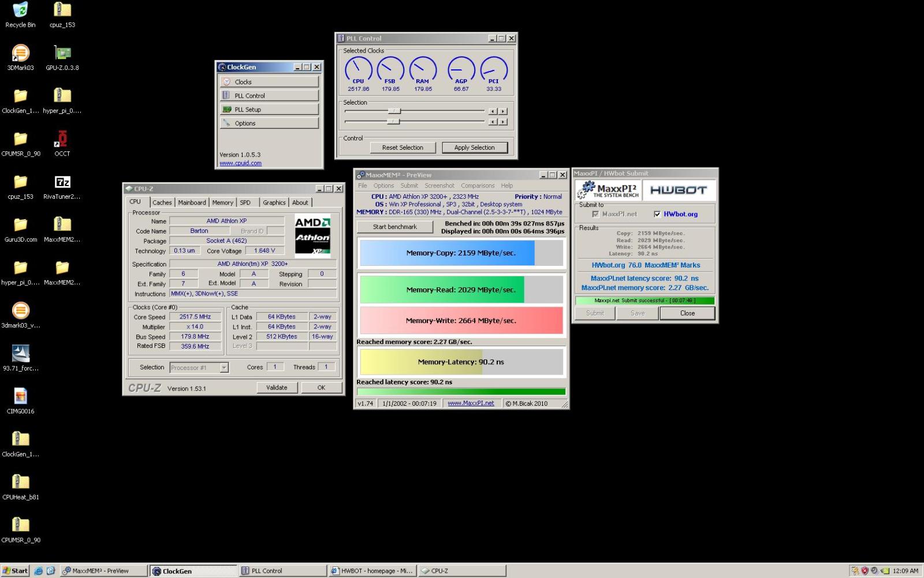924x578 pixels.
Task: Click the Options button in ClockGen
Action: (269, 123)
